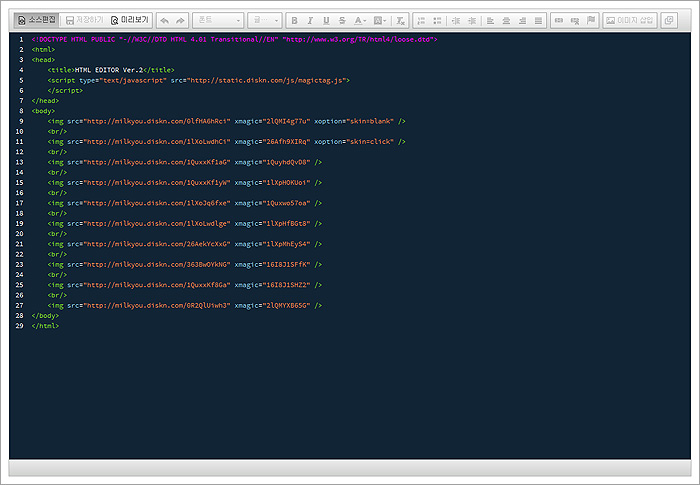
Task: Toggle the 소스편집 source edit mode
Action: click(x=37, y=20)
